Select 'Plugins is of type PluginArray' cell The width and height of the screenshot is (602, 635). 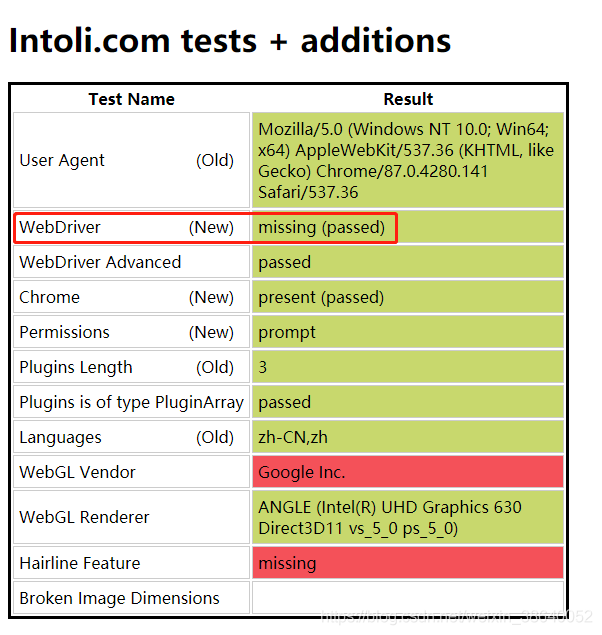(132, 402)
